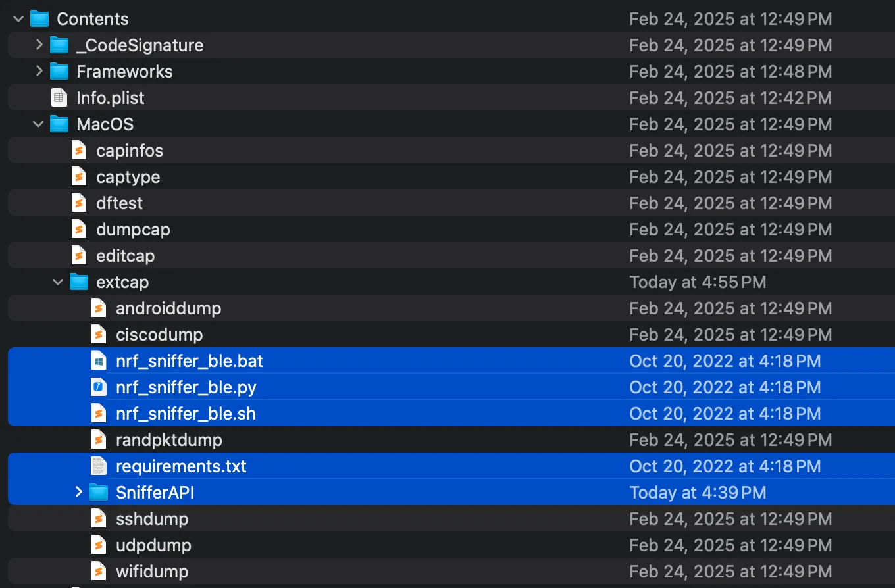Expand the SnifferAPI folder
895x588 pixels.
pyautogui.click(x=78, y=492)
